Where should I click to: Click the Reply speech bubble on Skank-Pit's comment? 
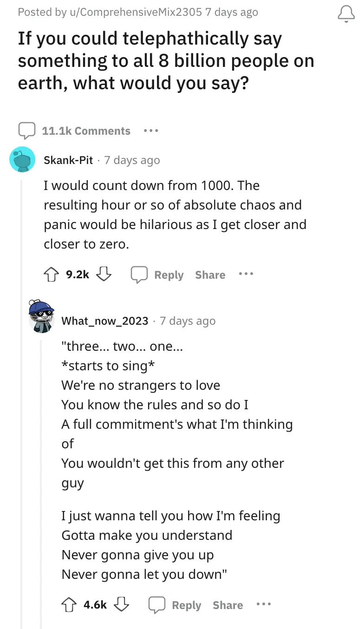(x=139, y=274)
